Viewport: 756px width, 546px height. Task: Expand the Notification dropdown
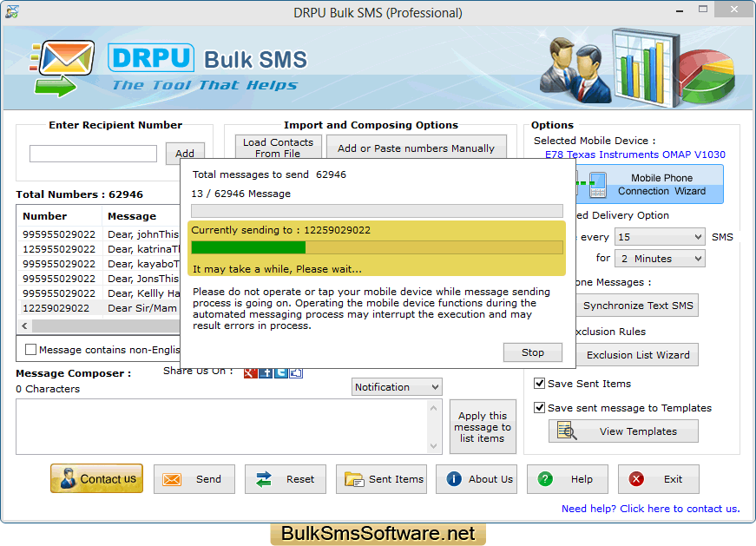coord(397,387)
